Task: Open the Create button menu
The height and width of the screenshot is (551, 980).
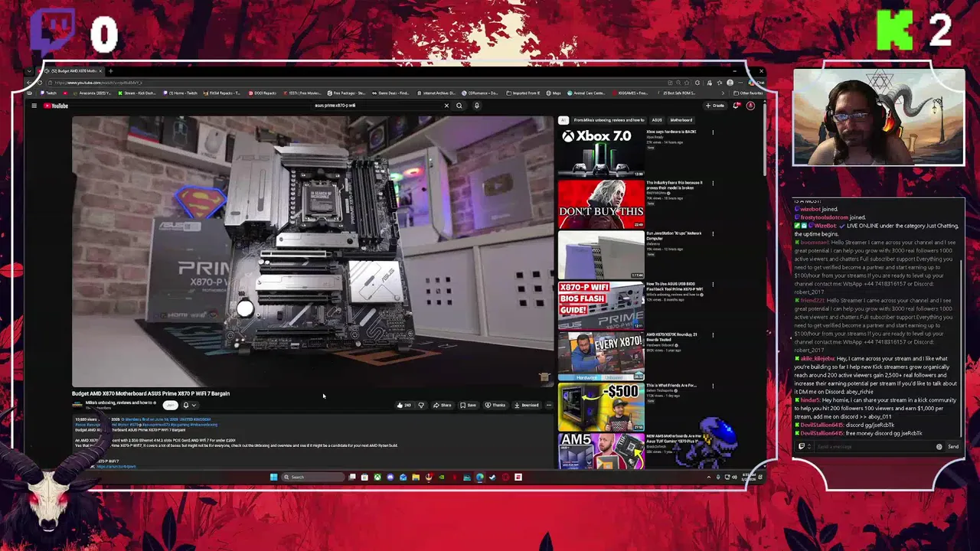Action: pos(715,106)
